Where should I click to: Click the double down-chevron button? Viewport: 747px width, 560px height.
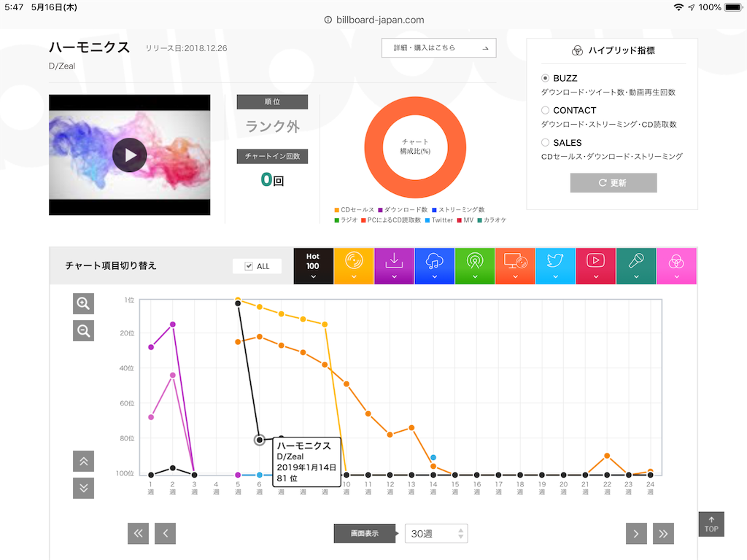tap(83, 488)
